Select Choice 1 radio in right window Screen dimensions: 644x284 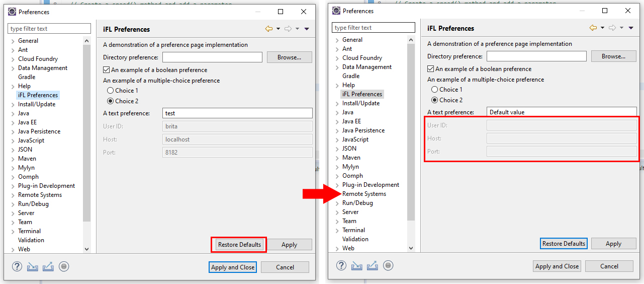pos(435,90)
